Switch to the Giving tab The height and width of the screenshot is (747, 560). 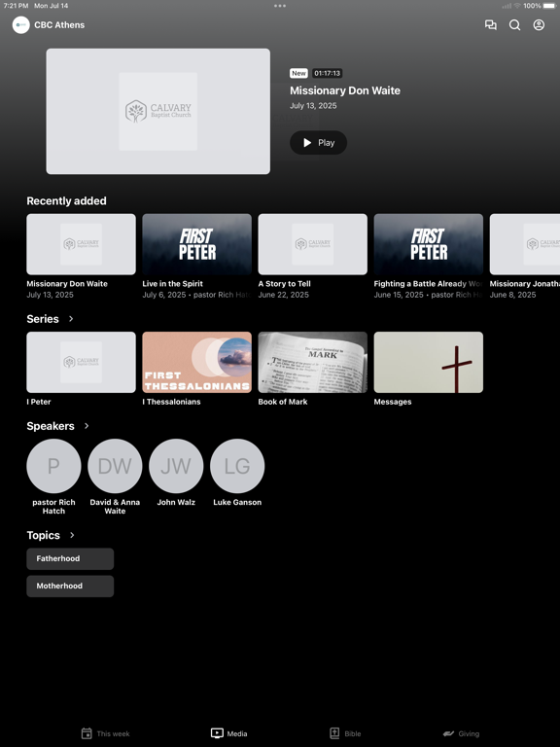[x=461, y=733]
